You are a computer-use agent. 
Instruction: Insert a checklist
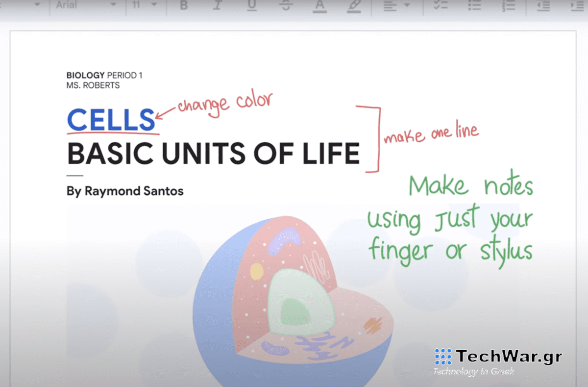point(441,5)
